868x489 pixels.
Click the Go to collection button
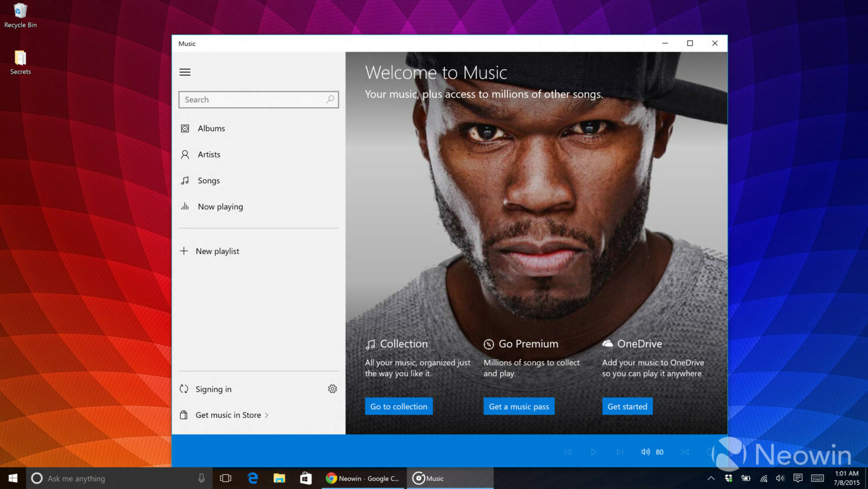pyautogui.click(x=399, y=406)
